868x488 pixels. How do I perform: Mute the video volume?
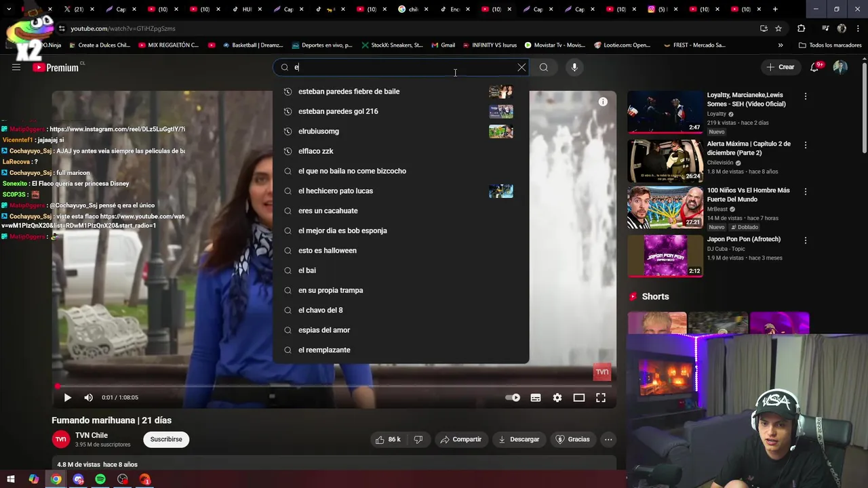coord(88,398)
